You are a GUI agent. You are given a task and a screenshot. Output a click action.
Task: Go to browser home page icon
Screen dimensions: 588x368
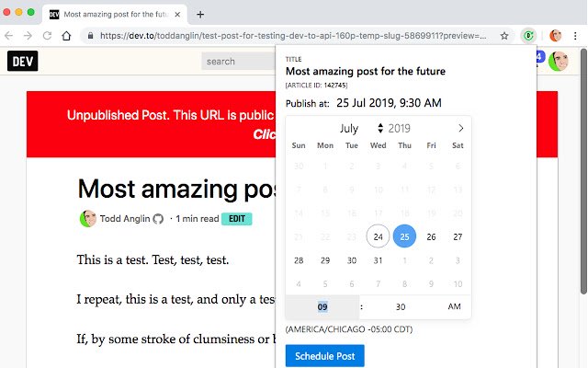66,36
